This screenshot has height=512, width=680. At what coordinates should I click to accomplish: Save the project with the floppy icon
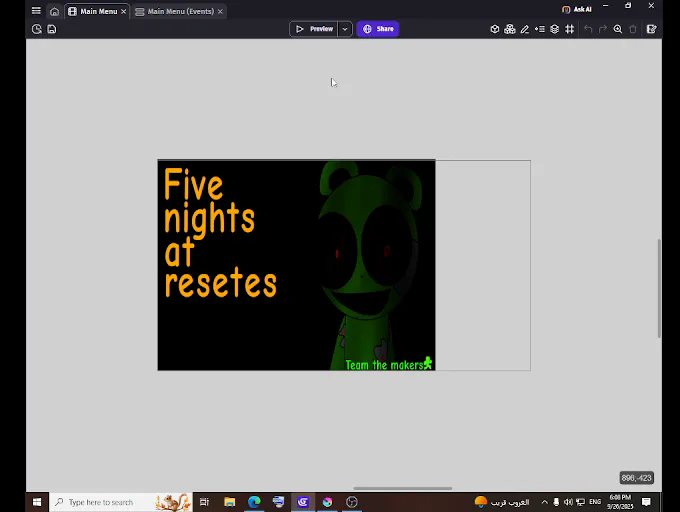point(52,29)
